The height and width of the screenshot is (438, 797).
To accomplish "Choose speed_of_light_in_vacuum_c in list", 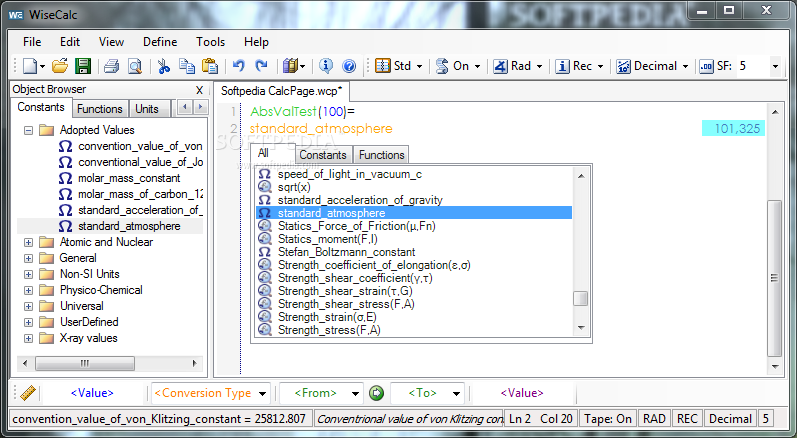I will point(350,174).
